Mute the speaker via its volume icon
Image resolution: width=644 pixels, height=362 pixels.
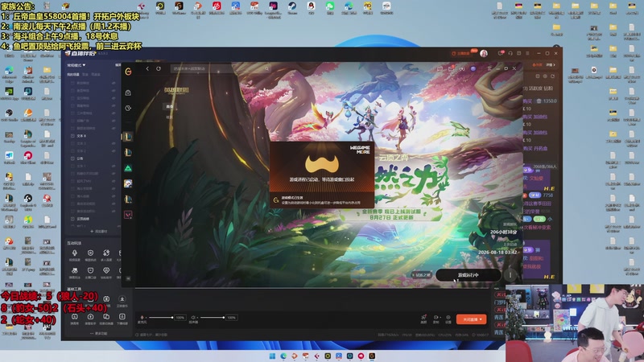click(x=193, y=317)
